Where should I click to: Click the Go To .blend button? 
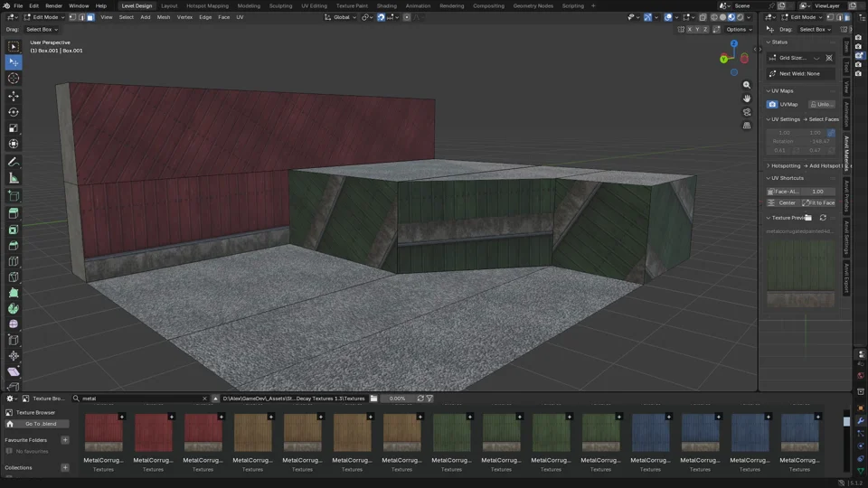tap(41, 424)
